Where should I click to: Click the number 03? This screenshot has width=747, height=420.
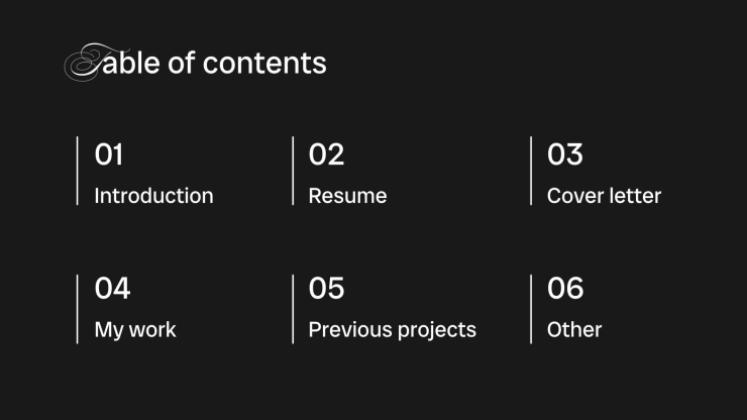click(x=565, y=155)
